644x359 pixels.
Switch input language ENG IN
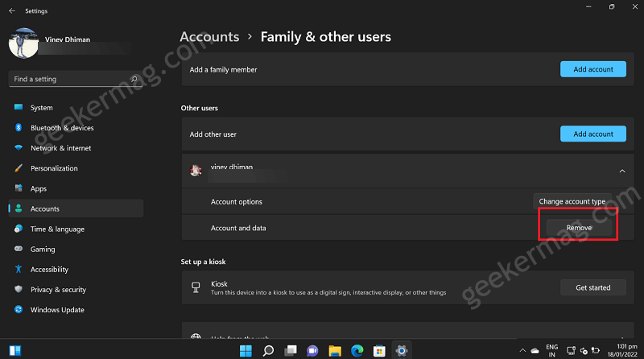[x=552, y=351]
